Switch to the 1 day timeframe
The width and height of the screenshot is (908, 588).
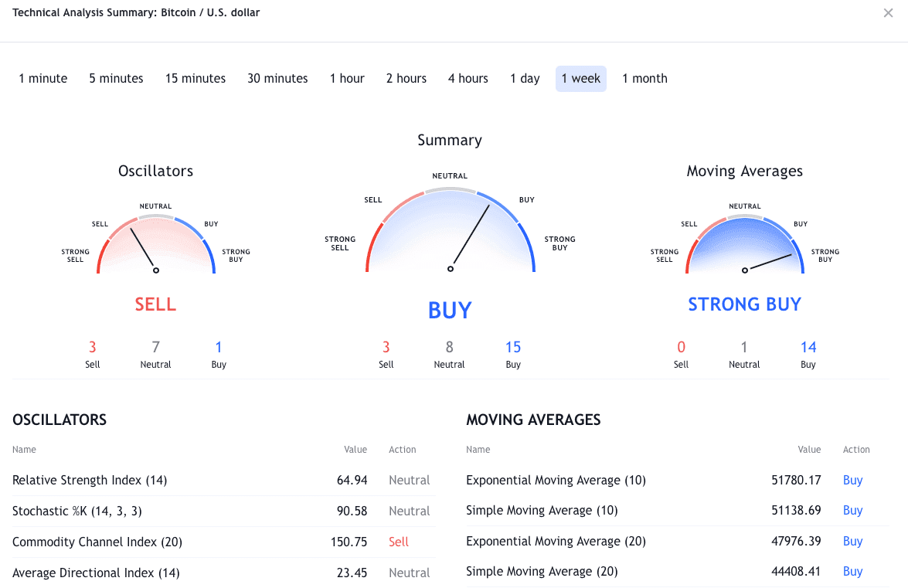(525, 79)
